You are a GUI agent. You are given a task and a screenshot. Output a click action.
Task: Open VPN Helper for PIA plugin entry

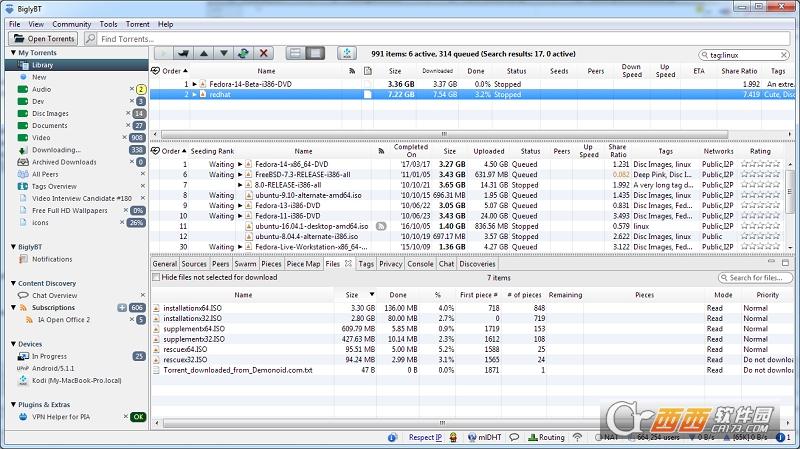tap(61, 416)
